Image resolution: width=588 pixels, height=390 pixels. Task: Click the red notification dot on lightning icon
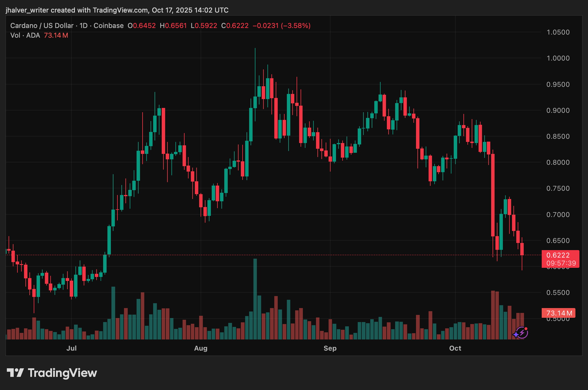pyautogui.click(x=526, y=329)
